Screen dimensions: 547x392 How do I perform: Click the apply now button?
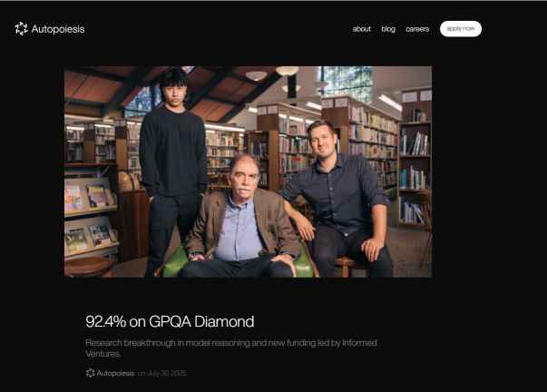[461, 29]
